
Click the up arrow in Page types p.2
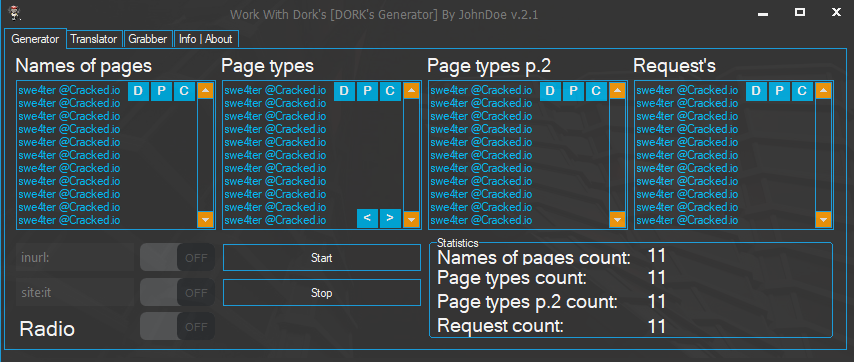point(617,90)
